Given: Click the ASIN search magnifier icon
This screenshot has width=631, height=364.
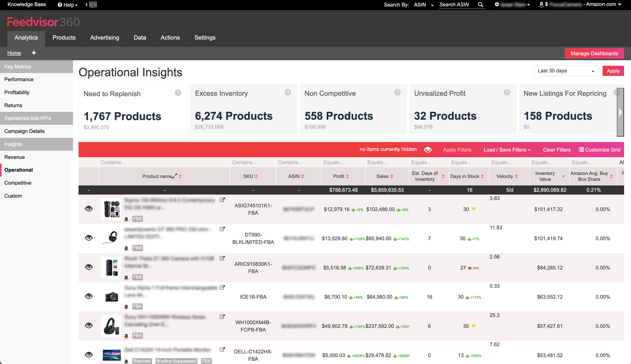Looking at the screenshot, I should coord(480,4).
